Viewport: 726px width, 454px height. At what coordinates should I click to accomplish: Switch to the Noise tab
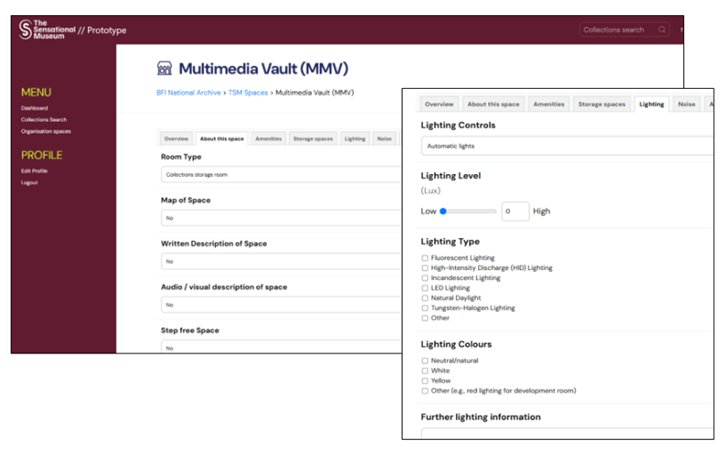point(686,104)
